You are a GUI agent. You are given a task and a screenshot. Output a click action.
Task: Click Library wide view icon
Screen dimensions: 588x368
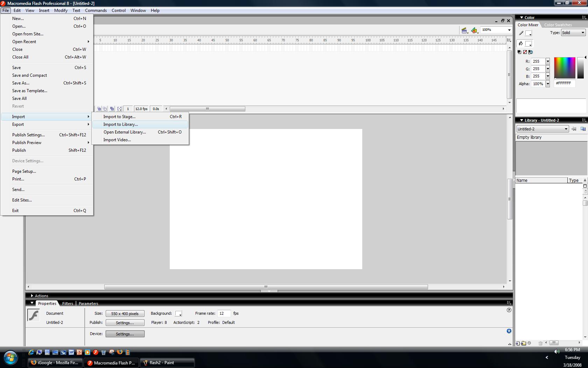(585, 186)
